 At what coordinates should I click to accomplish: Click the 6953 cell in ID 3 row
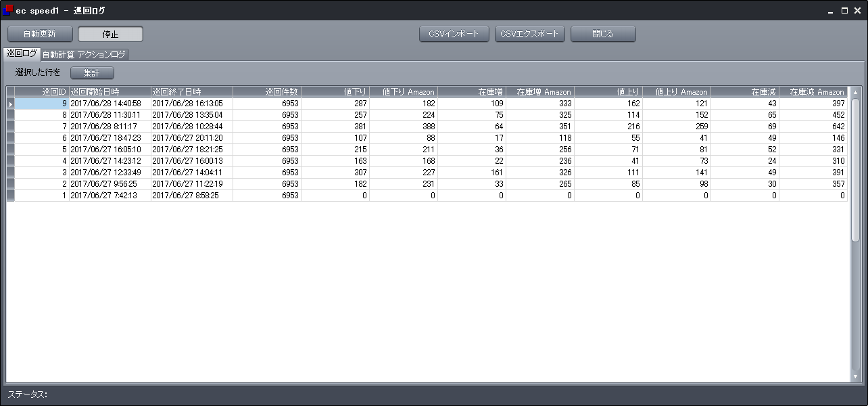coord(266,173)
